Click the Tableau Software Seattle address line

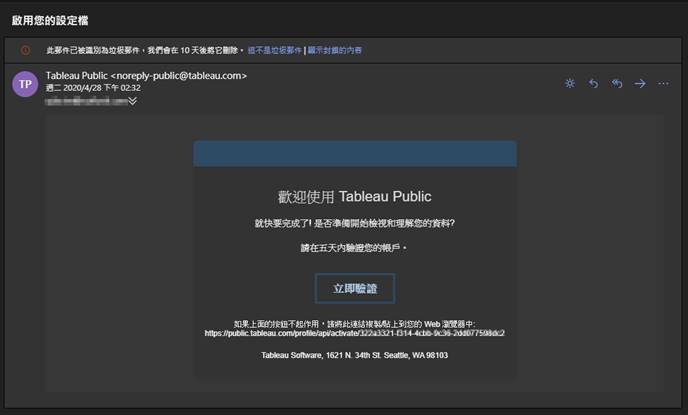point(355,355)
